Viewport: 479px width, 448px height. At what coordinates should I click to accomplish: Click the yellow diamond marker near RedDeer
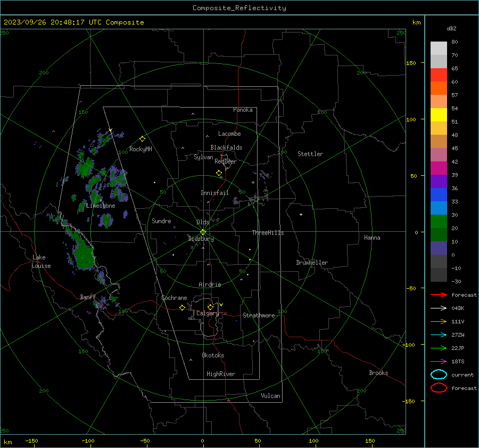pyautogui.click(x=219, y=173)
